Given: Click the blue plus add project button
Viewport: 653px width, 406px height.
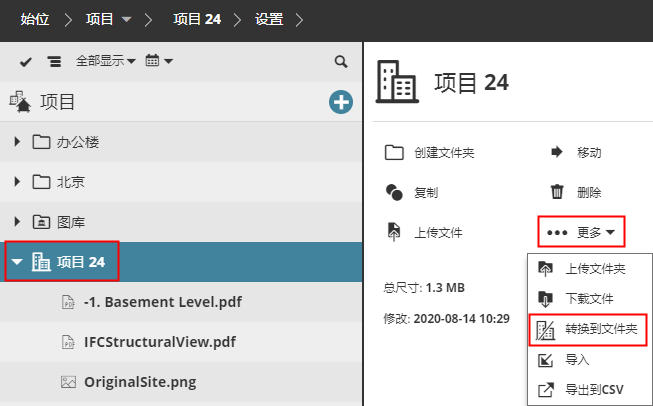Looking at the screenshot, I should [x=341, y=102].
